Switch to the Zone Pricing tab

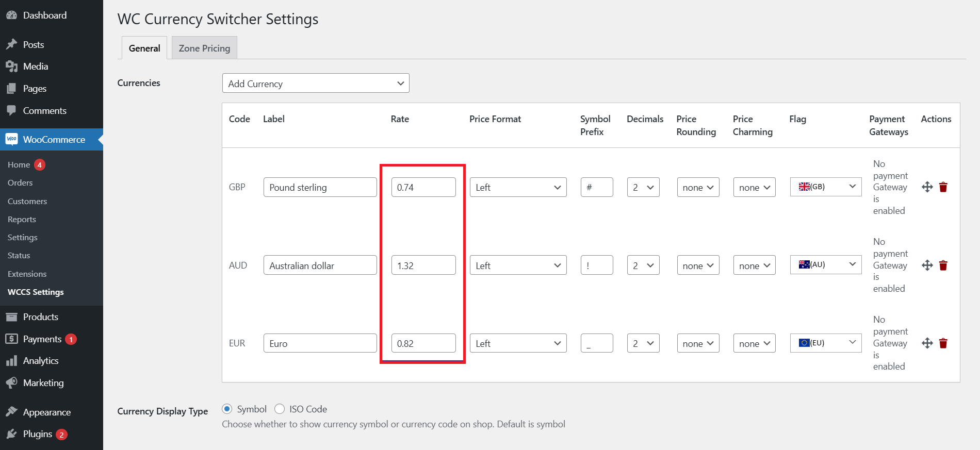(x=204, y=48)
